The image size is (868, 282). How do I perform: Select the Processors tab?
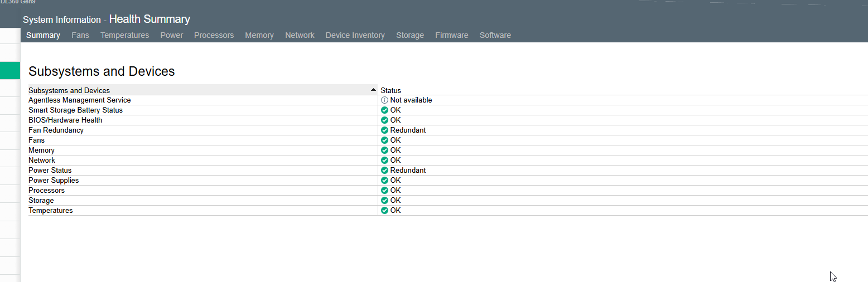coord(214,35)
